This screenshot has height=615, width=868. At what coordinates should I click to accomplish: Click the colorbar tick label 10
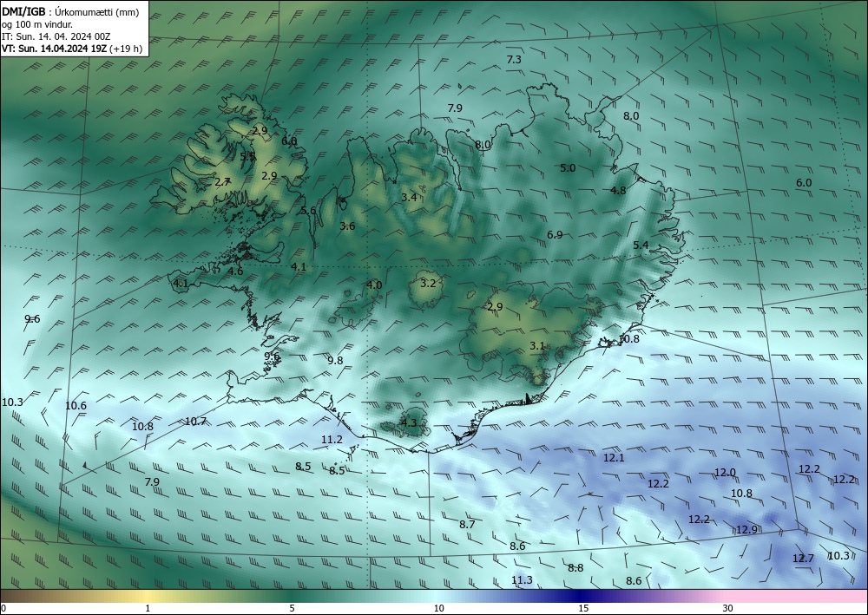click(x=439, y=609)
